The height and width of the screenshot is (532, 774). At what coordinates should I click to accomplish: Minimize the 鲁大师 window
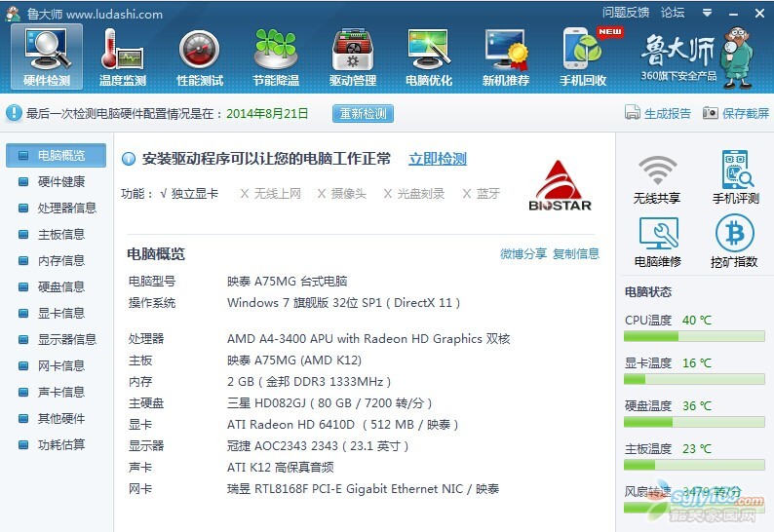click(x=733, y=14)
